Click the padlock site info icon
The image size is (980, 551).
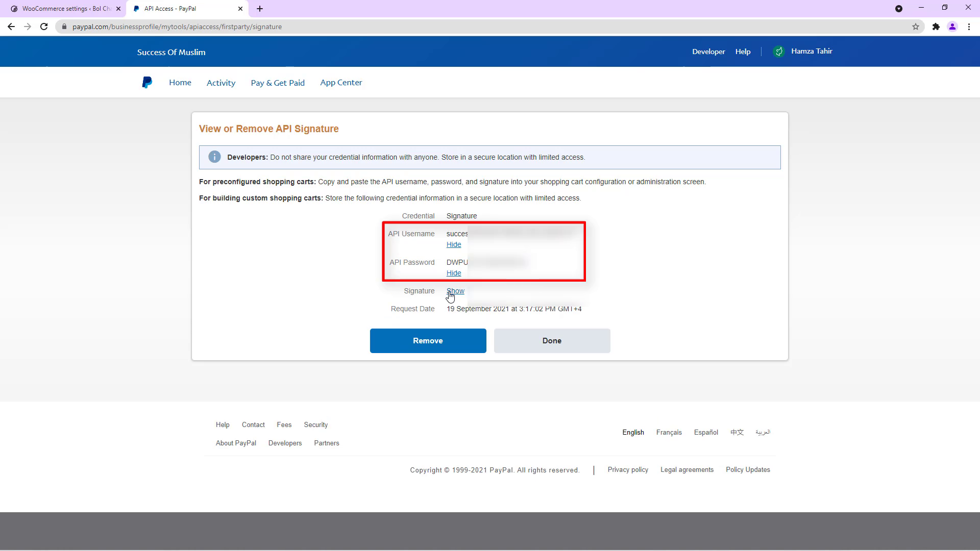click(64, 27)
